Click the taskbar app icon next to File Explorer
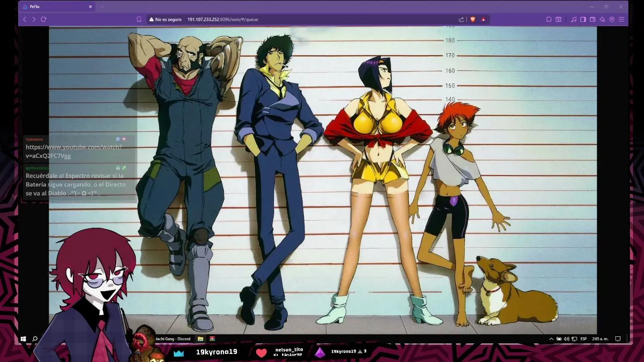This screenshot has width=644, height=362. pos(212,339)
